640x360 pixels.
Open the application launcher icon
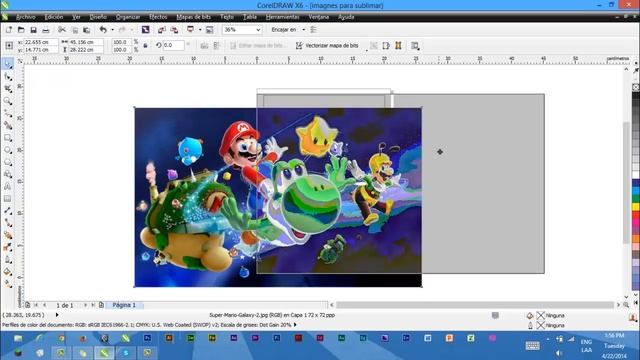pos(190,30)
